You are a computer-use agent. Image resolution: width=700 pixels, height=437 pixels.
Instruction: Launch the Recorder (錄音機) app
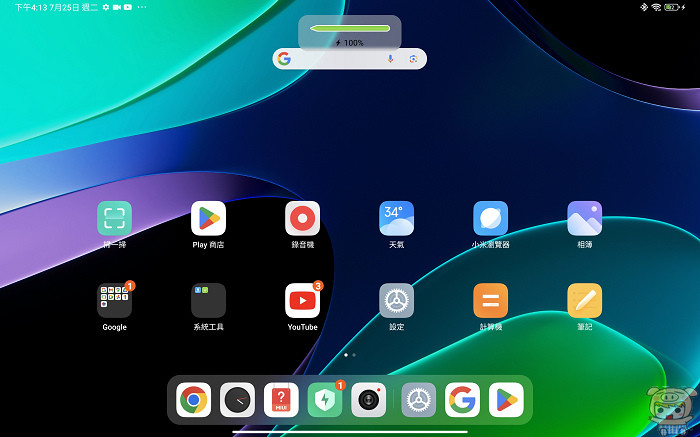(x=303, y=218)
